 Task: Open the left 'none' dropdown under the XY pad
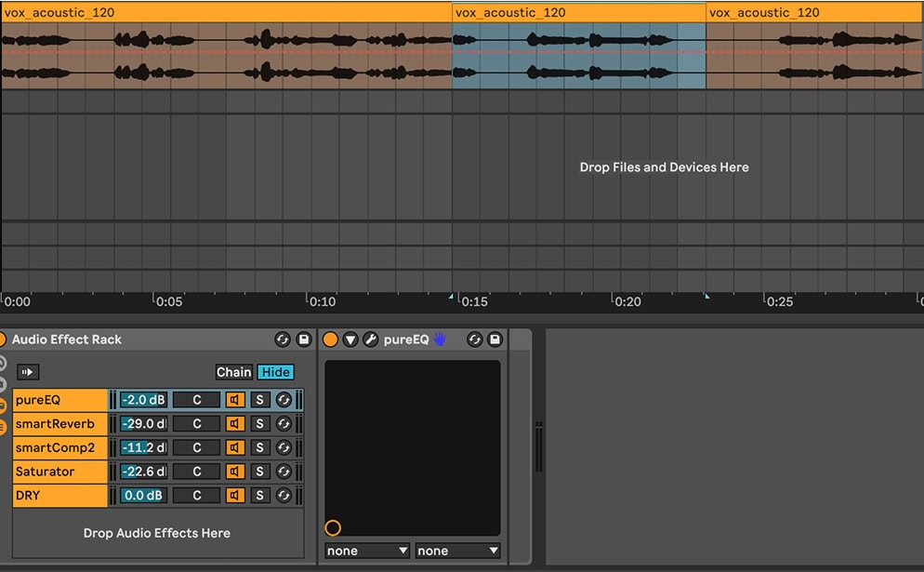point(367,551)
